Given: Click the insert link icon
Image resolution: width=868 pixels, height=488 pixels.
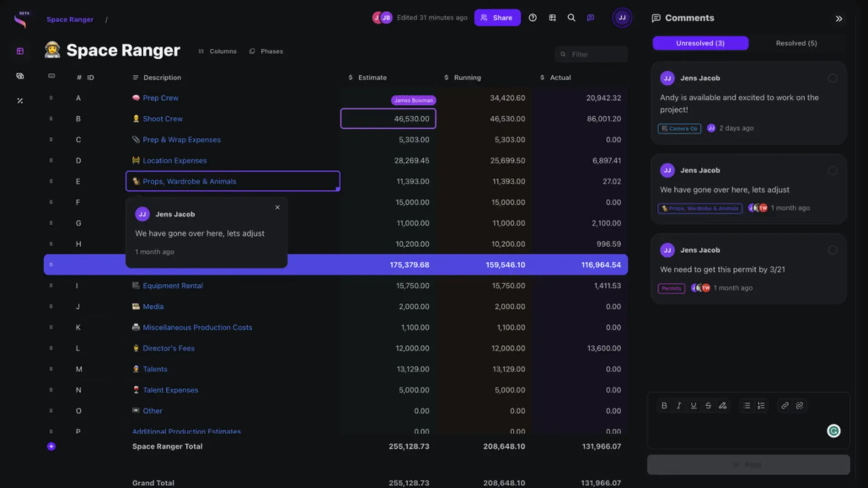Looking at the screenshot, I should (785, 405).
